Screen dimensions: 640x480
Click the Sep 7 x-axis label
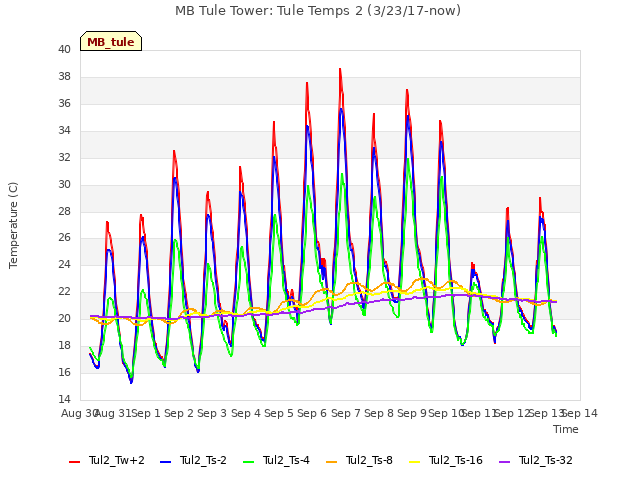[346, 413]
